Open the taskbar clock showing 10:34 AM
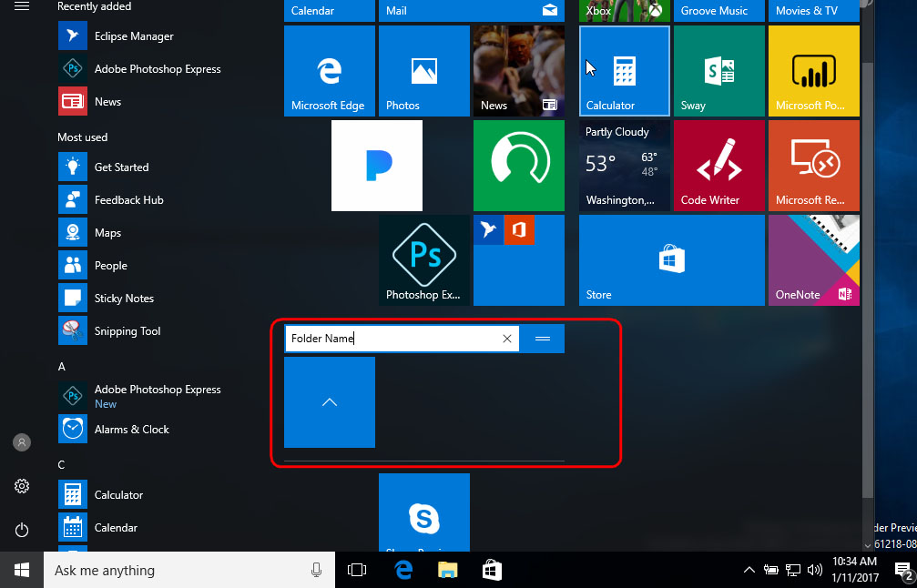 tap(854, 570)
